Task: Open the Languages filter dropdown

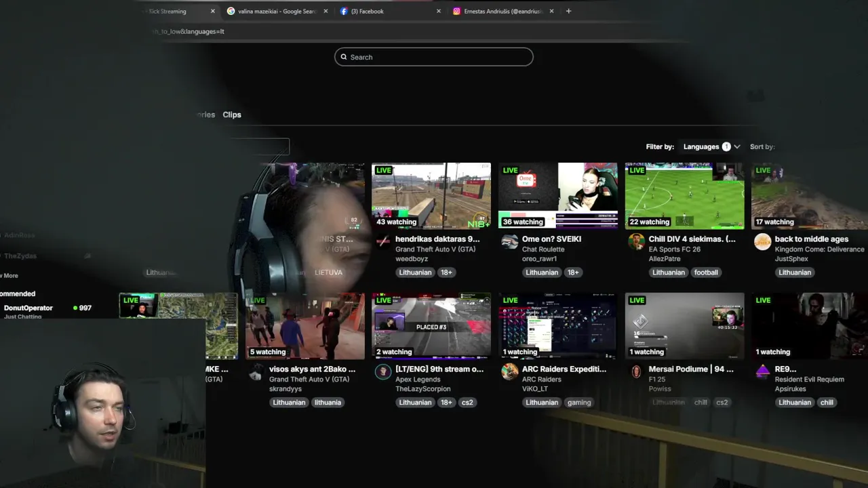Action: tap(711, 146)
